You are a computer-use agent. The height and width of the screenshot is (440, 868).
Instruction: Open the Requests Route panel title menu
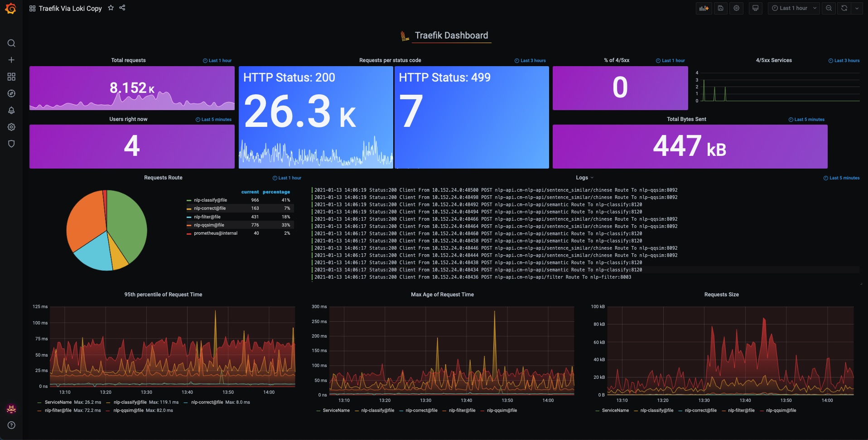163,178
